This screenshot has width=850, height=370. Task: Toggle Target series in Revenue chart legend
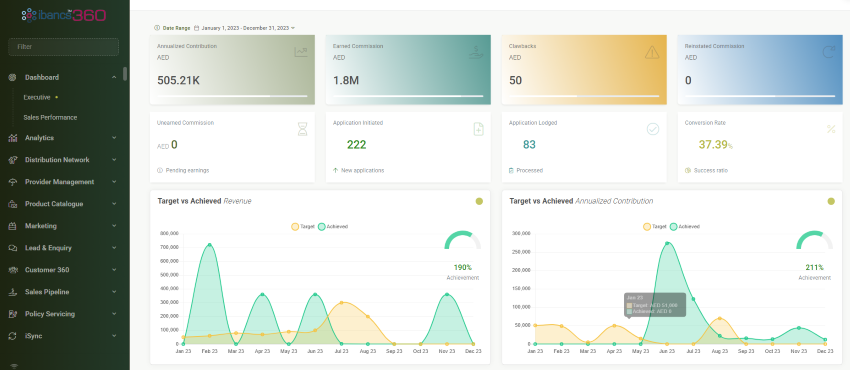[x=302, y=226]
